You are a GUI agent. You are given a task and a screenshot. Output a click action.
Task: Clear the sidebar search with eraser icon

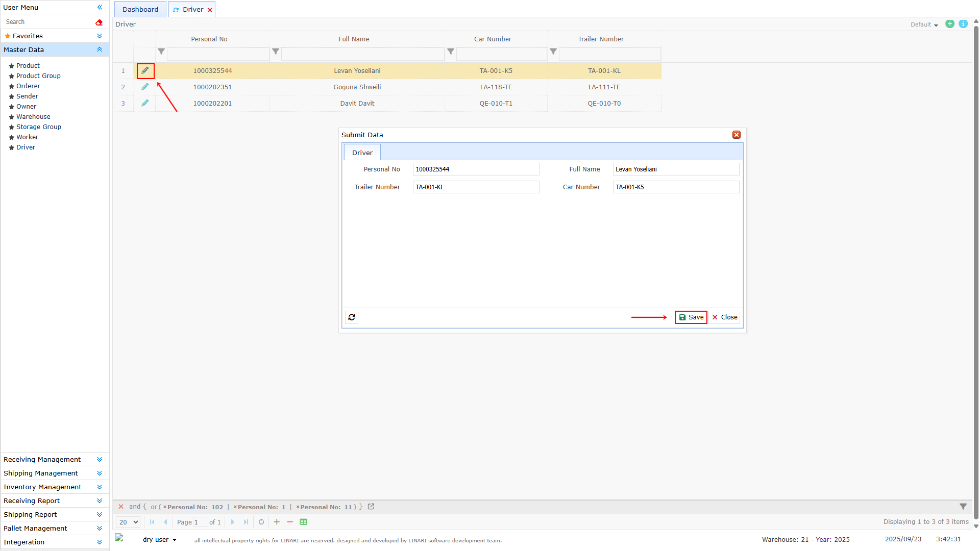[99, 22]
